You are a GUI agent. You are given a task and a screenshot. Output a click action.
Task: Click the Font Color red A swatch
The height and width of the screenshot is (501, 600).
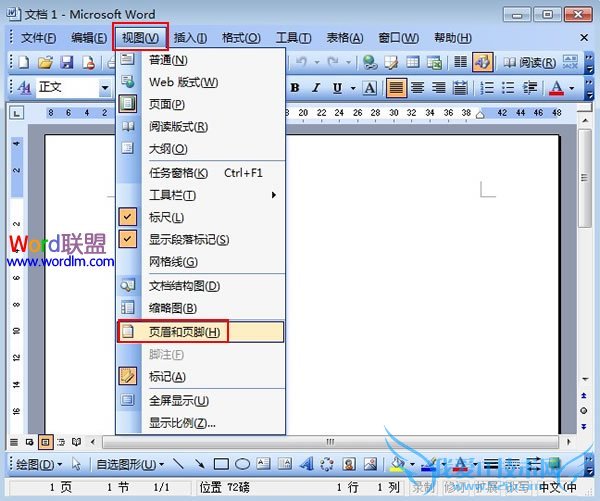[557, 88]
